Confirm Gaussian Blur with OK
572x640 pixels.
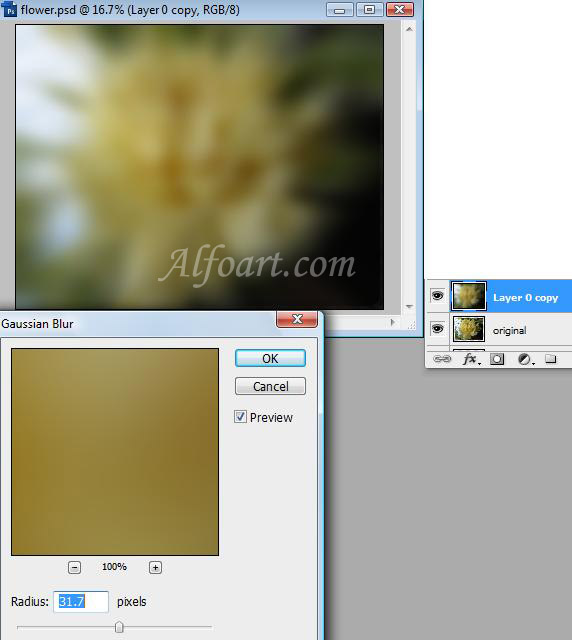(x=270, y=358)
